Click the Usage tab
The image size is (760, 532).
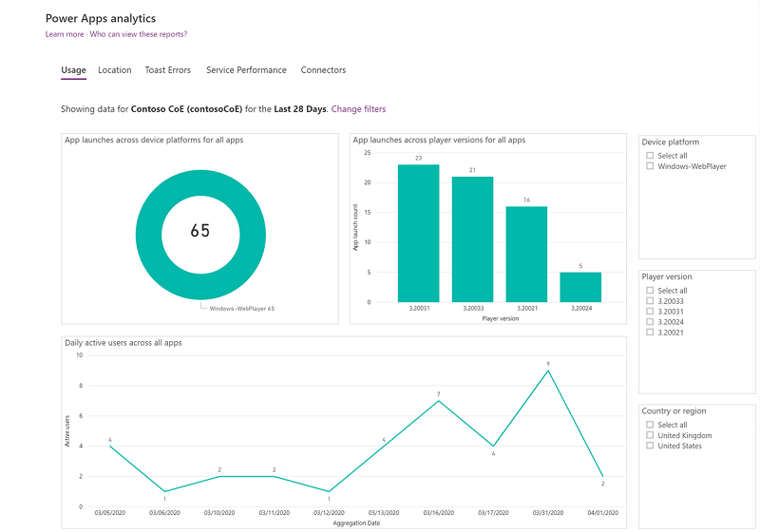73,70
